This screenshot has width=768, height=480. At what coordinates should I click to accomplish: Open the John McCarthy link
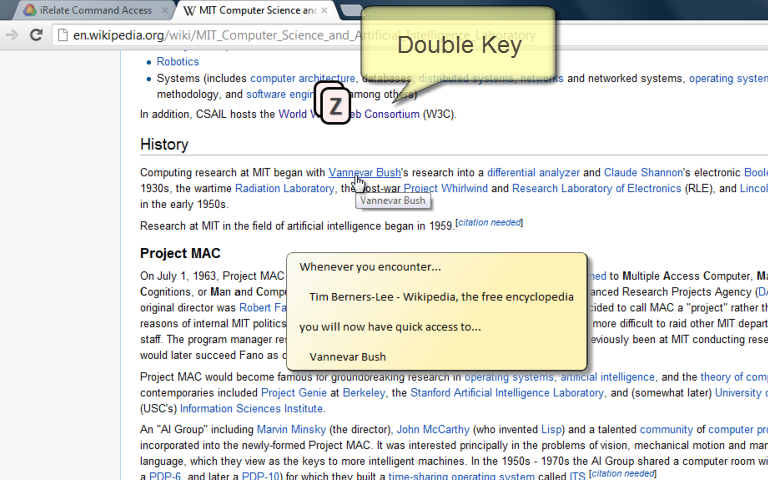pos(433,430)
